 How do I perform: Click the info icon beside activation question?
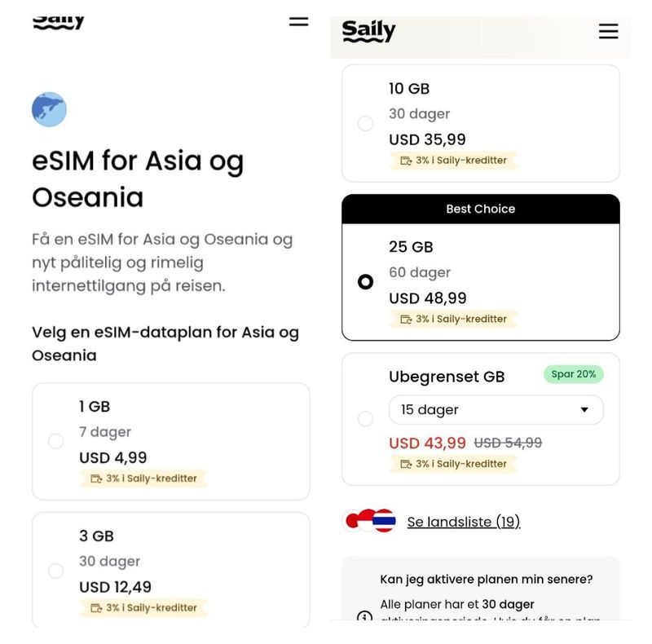pyautogui.click(x=364, y=617)
